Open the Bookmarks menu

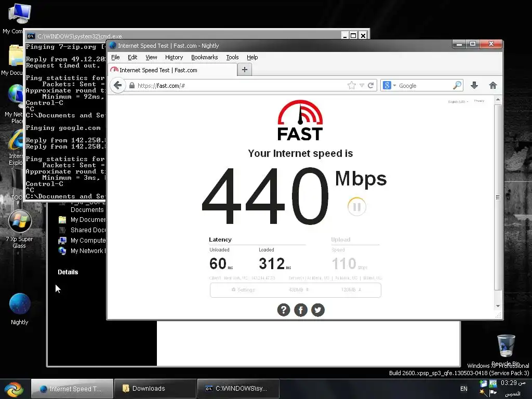pyautogui.click(x=205, y=57)
